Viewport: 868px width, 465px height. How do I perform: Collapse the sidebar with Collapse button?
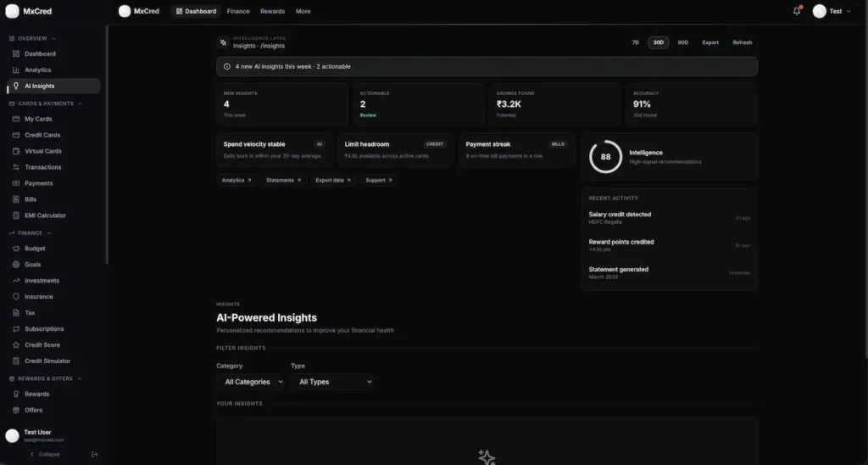tap(45, 455)
